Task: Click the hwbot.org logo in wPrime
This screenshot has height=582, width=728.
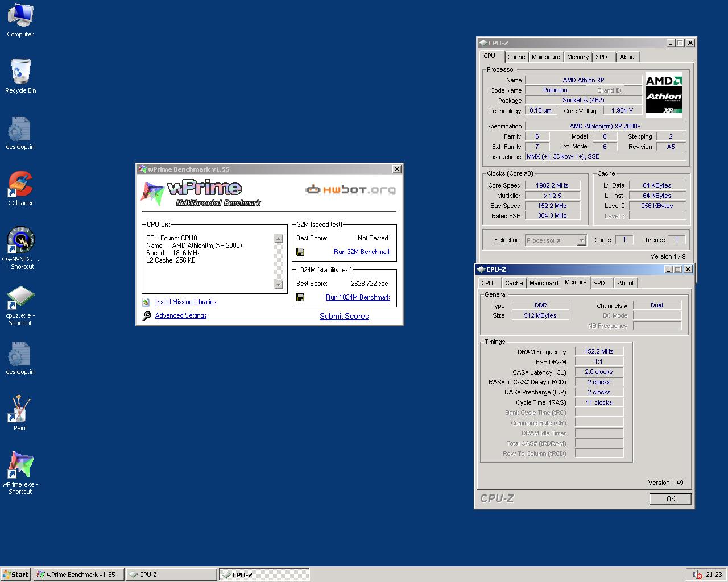Action: (x=350, y=190)
